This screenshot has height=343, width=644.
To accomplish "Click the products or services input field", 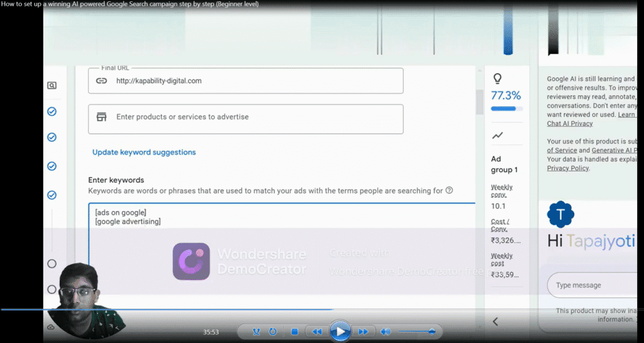I will (x=252, y=117).
